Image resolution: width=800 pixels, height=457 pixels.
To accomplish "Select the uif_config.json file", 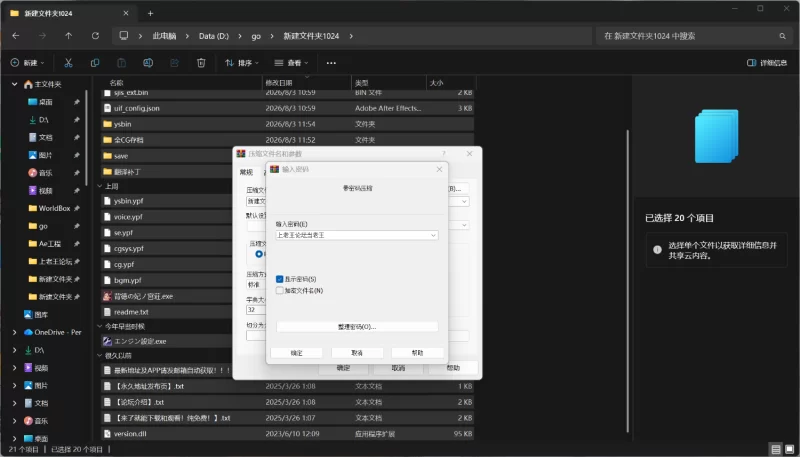I will pyautogui.click(x=288, y=108).
